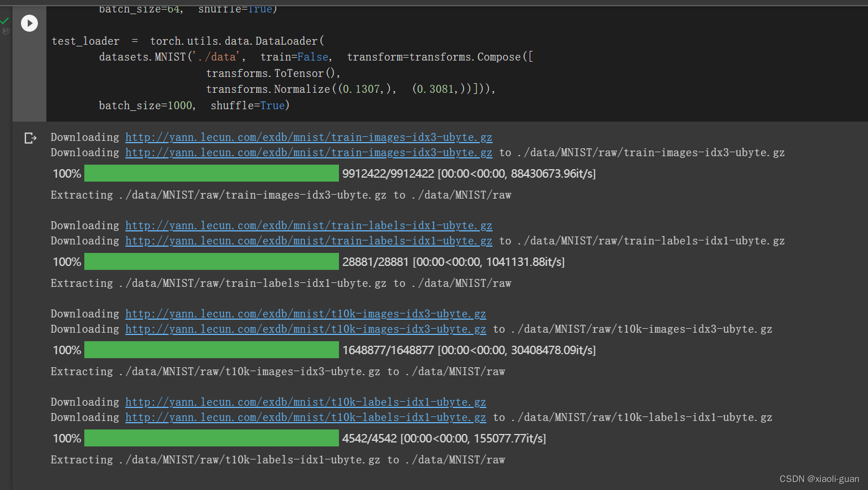Click '30408478.09it/s' download rate text
This screenshot has width=868, height=490.
tap(552, 350)
